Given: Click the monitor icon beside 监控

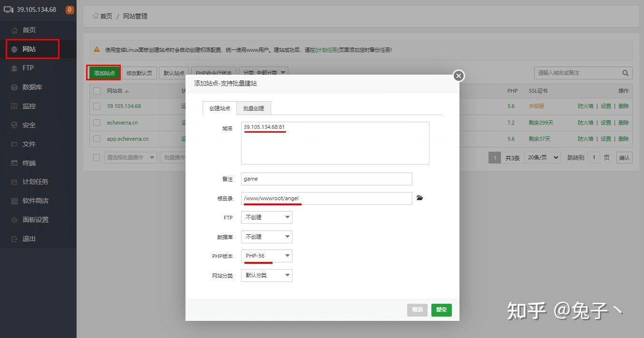Looking at the screenshot, I should (x=14, y=106).
